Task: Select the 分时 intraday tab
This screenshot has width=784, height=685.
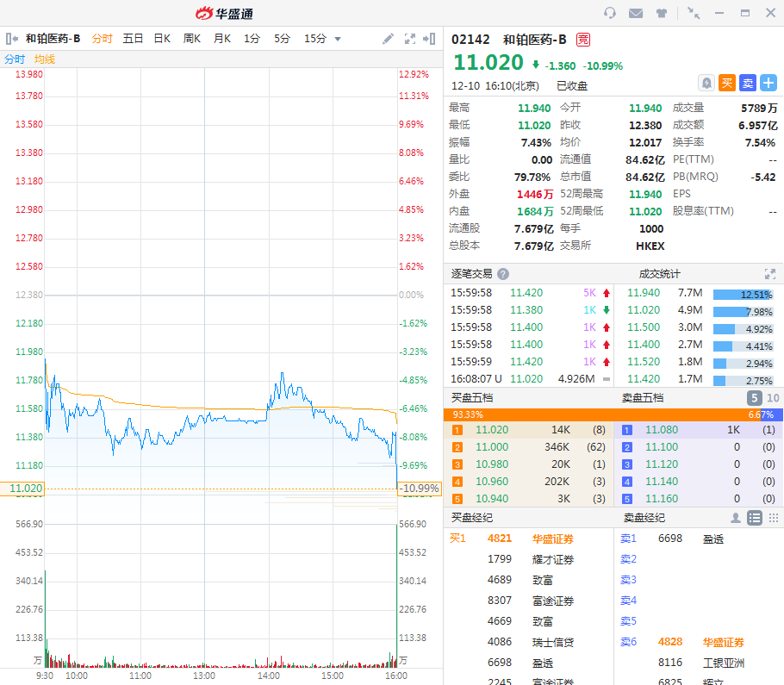Action: point(102,39)
